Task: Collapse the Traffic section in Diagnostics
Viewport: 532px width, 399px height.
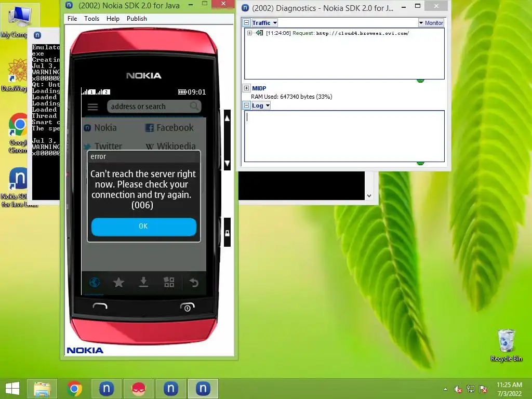Action: click(x=247, y=23)
